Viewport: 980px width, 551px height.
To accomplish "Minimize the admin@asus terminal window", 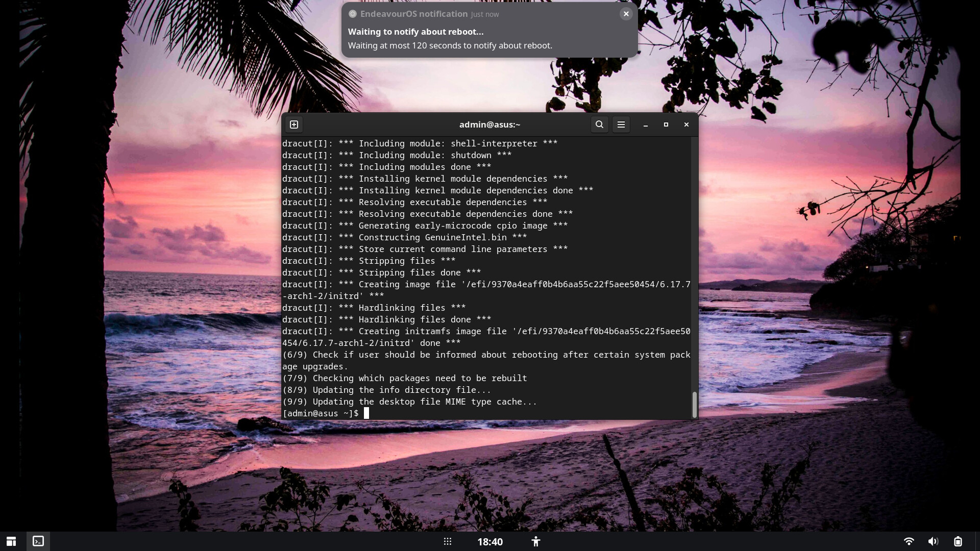I will point(646,124).
